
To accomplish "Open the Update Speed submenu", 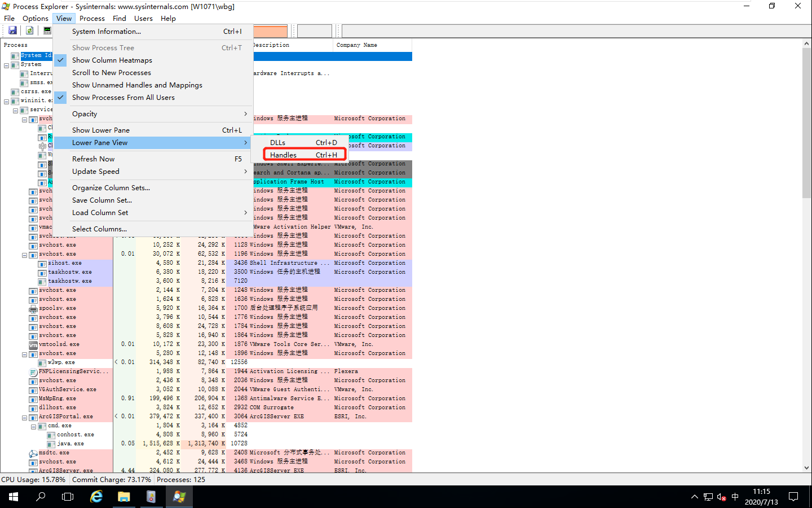I will coord(153,172).
